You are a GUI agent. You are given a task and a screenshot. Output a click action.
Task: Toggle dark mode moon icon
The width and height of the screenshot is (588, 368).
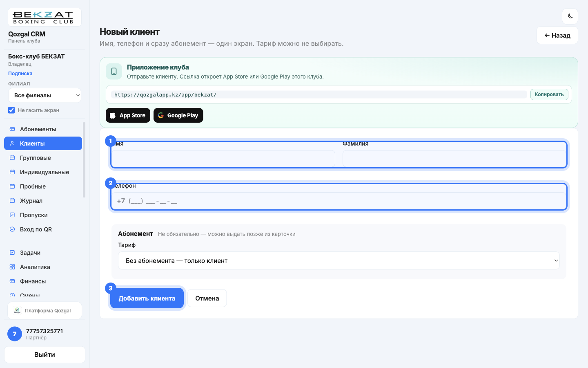[x=570, y=16]
